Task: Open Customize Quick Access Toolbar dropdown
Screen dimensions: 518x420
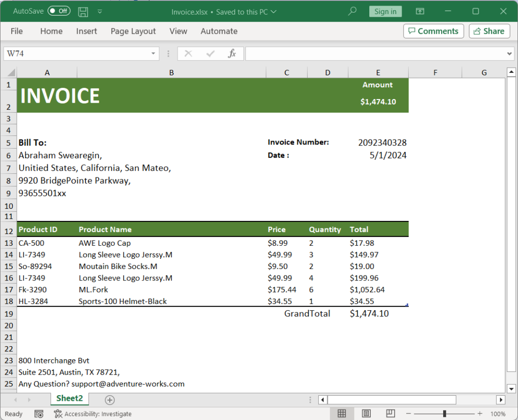Action: [100, 11]
